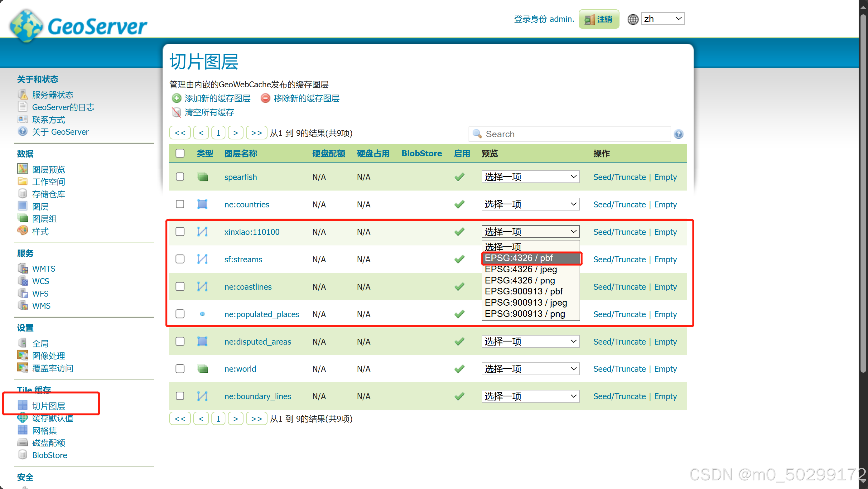Click the GeoServer logs document icon
This screenshot has width=868, height=489.
[22, 107]
